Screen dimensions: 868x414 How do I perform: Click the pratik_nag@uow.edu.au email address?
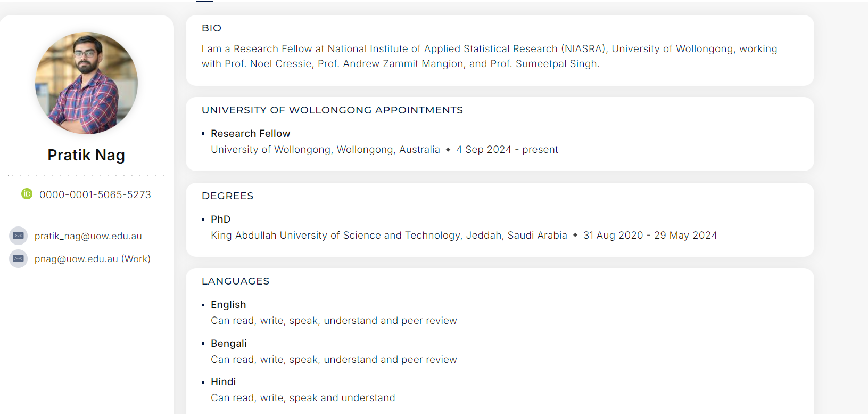pyautogui.click(x=88, y=236)
